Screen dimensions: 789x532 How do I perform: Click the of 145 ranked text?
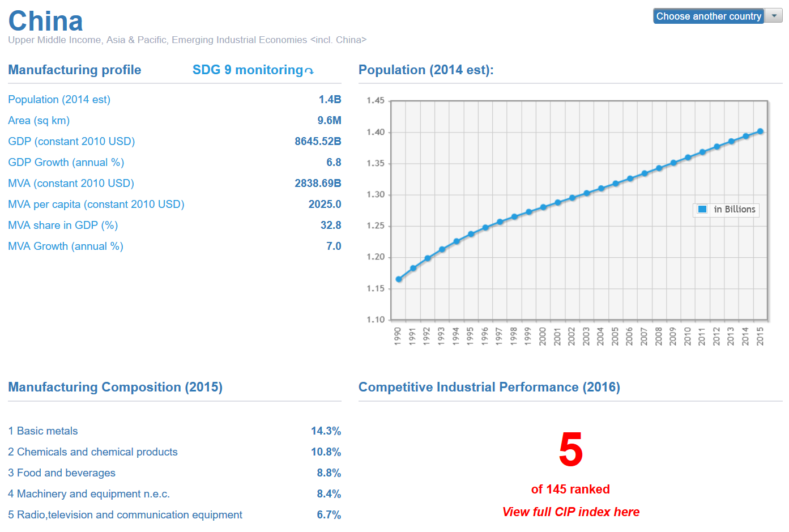(x=570, y=490)
